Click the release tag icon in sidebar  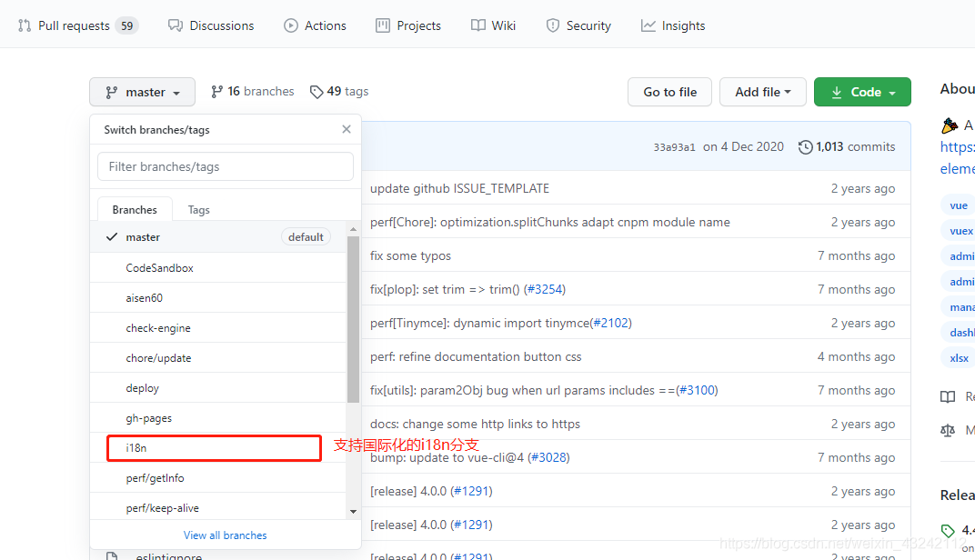click(948, 531)
